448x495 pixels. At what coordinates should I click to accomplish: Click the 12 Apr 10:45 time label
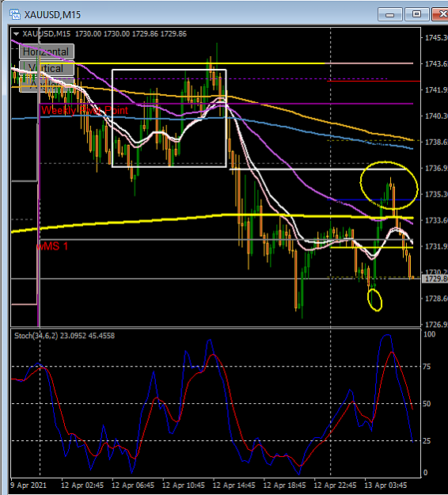point(184,485)
